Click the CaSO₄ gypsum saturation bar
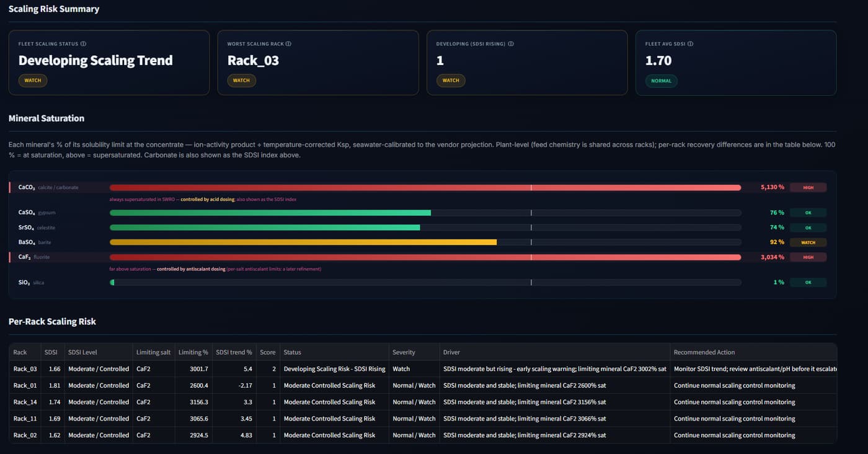Screen dimensions: 868x454 click(425, 213)
